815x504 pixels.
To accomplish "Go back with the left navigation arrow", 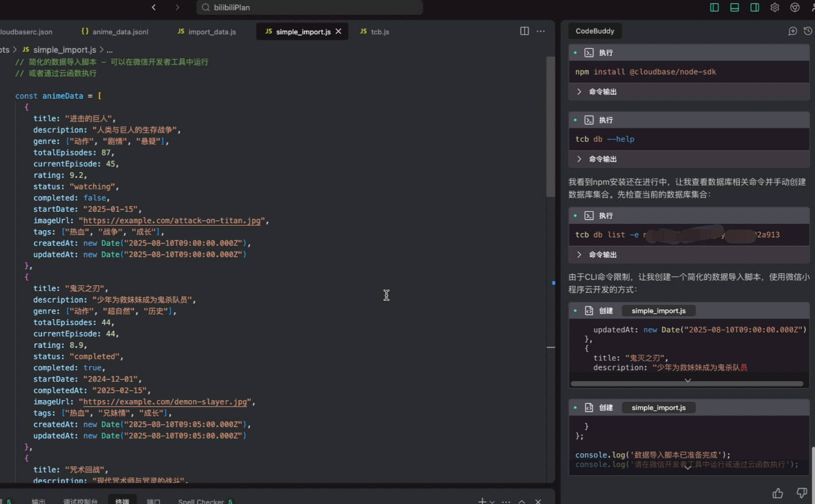I will coord(154,7).
